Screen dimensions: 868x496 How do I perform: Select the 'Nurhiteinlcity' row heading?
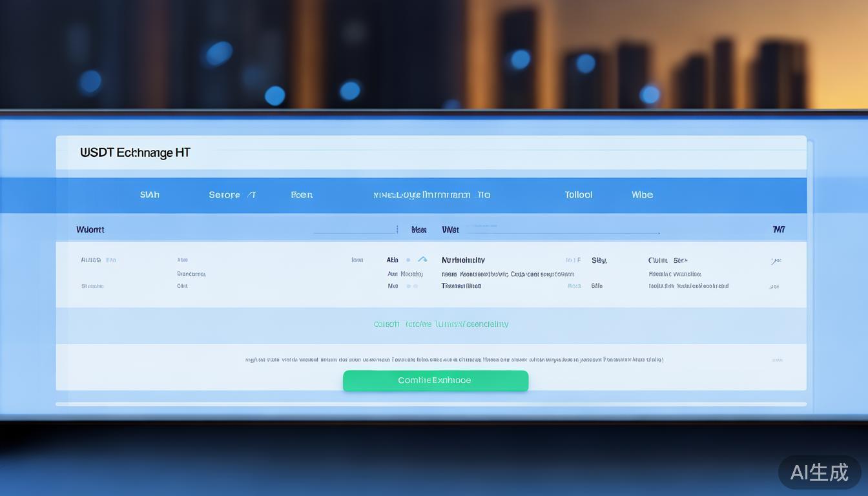[x=462, y=260]
